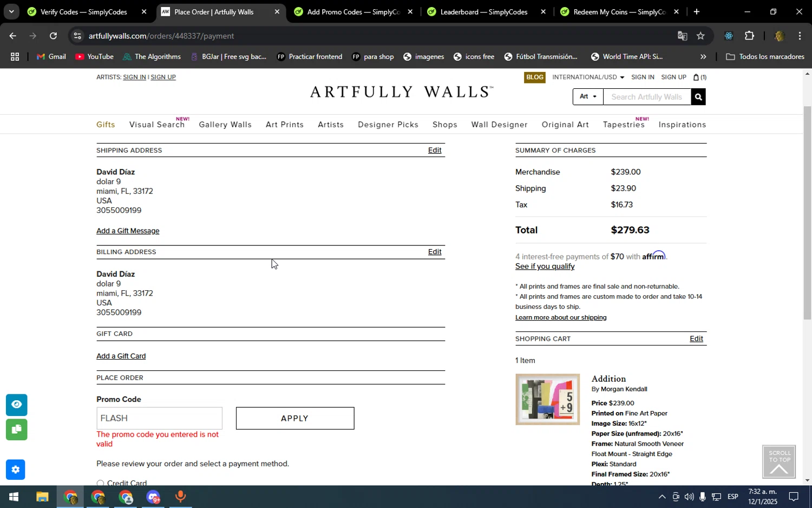This screenshot has height=508, width=812.
Task: Click Add a Gift Card link
Action: [x=121, y=356]
